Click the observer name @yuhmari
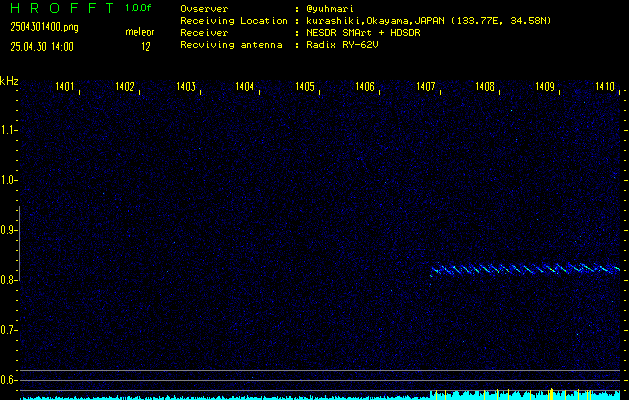The height and width of the screenshot is (400, 629). click(330, 9)
